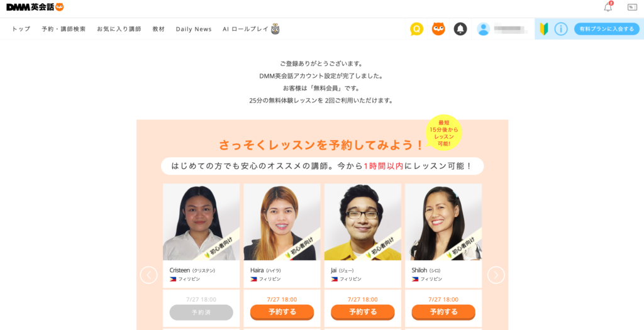Click the orange owl mascot icon
Viewport: 644px width, 330px height.
click(x=438, y=29)
